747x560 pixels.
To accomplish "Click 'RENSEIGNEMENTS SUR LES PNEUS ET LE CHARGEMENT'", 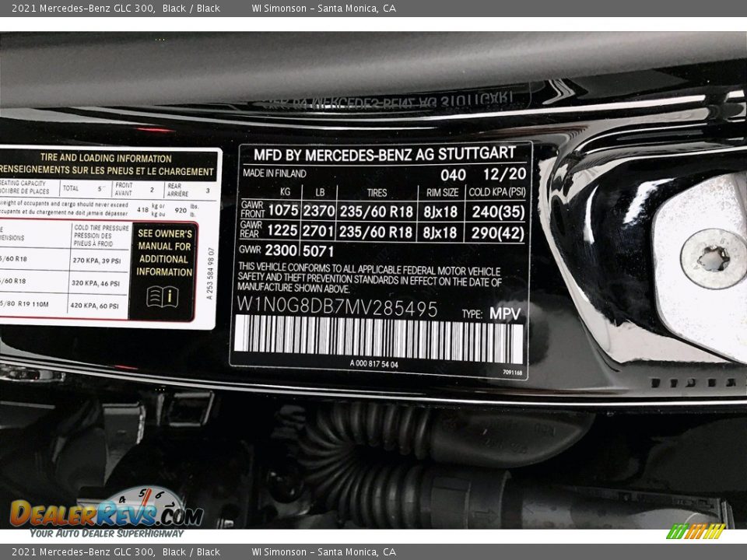I will [x=107, y=170].
